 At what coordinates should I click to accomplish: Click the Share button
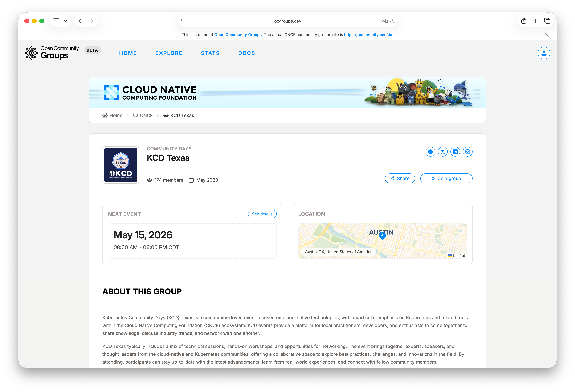pyautogui.click(x=400, y=178)
